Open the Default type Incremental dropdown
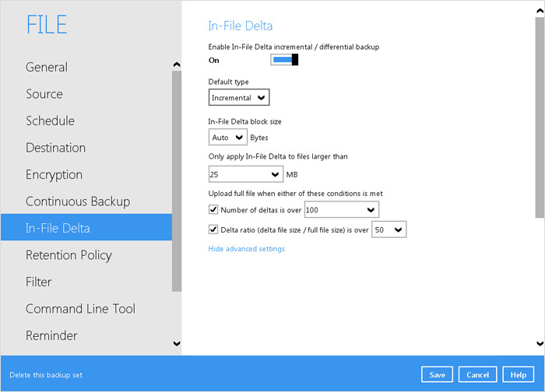Image resolution: width=545 pixels, height=392 pixels. pyautogui.click(x=239, y=97)
